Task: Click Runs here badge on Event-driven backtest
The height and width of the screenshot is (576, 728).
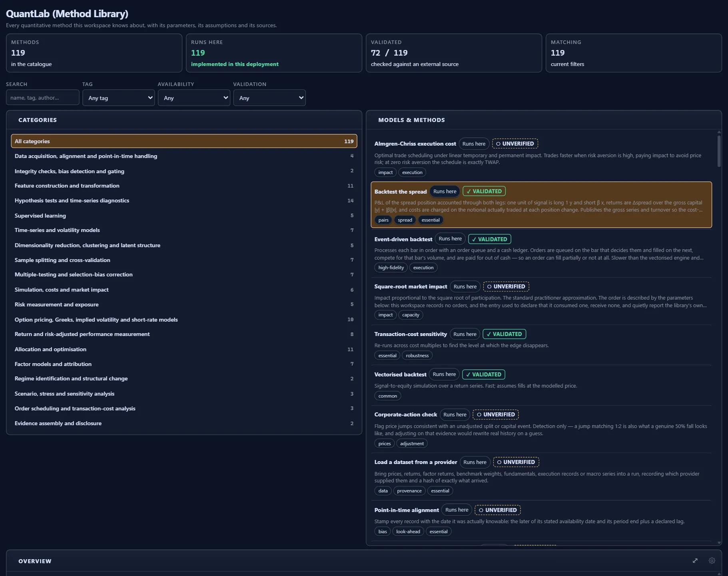Action: tap(450, 239)
